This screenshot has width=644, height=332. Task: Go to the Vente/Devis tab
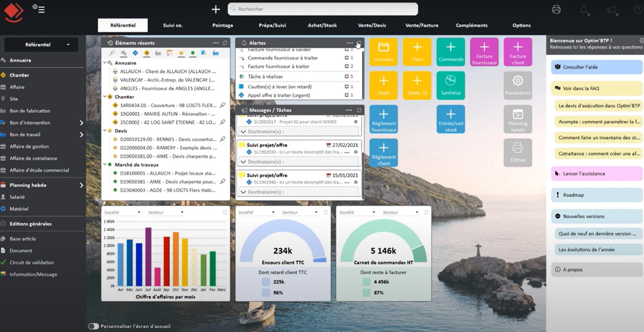(372, 25)
